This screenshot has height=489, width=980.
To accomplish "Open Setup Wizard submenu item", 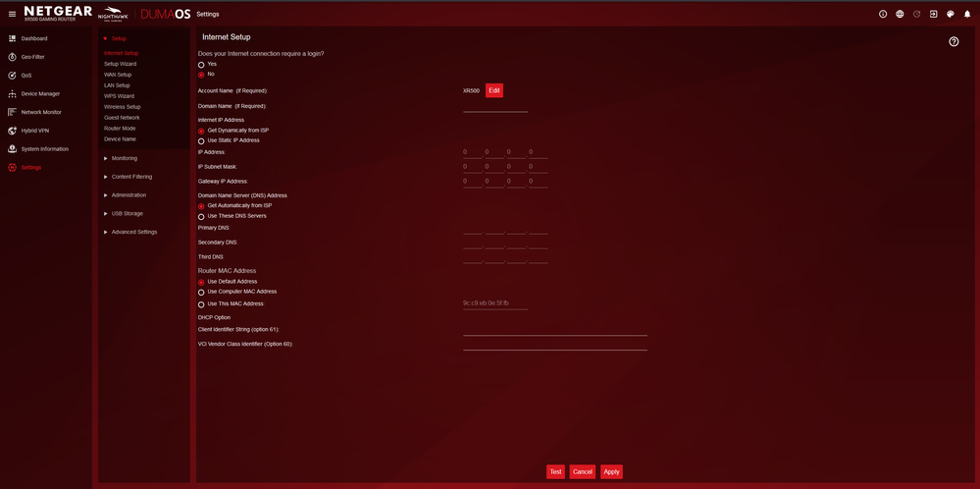I will pyautogui.click(x=120, y=64).
